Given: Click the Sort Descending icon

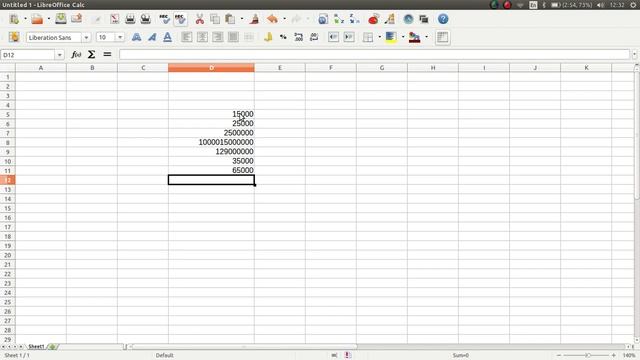Looking at the screenshot, I should point(354,19).
